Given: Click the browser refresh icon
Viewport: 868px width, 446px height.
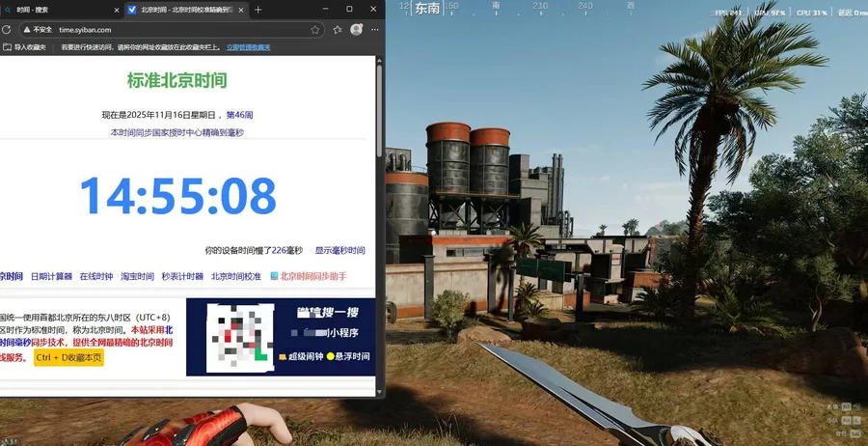Looking at the screenshot, I should coord(8,30).
